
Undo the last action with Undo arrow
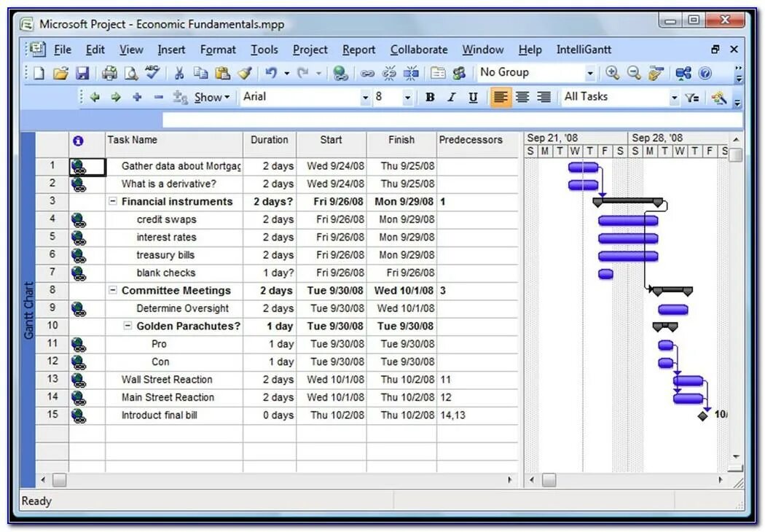tap(271, 73)
